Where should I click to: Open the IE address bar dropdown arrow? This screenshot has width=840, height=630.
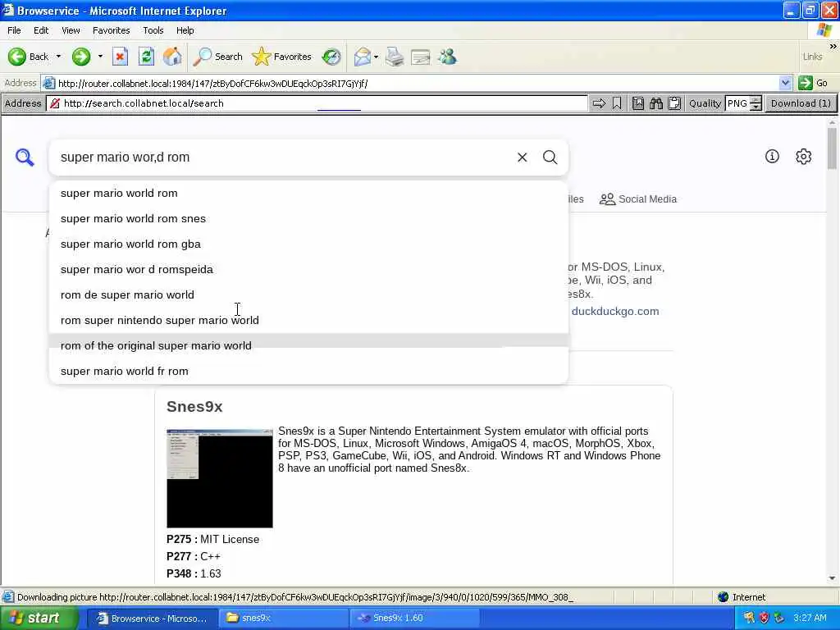point(785,83)
